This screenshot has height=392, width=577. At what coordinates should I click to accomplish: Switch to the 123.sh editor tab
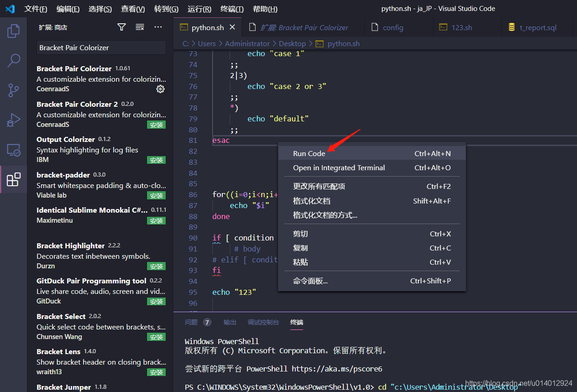467,27
